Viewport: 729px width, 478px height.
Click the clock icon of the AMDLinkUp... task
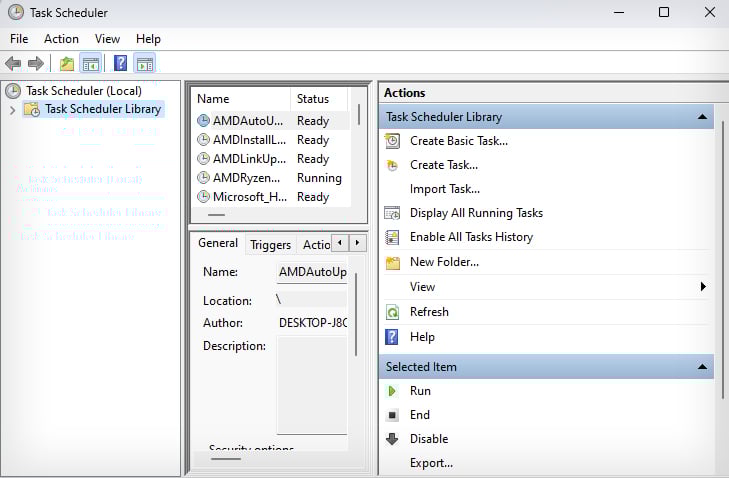click(x=203, y=159)
